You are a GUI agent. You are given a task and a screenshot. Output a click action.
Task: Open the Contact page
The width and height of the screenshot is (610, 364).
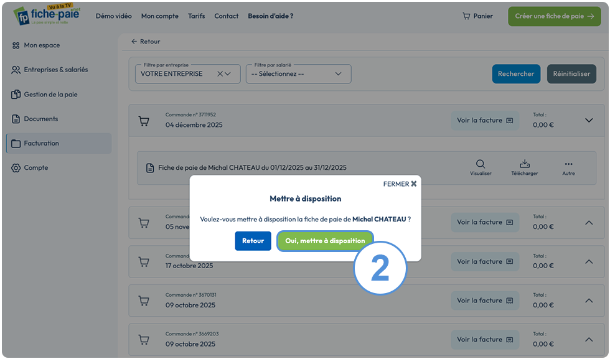click(227, 16)
